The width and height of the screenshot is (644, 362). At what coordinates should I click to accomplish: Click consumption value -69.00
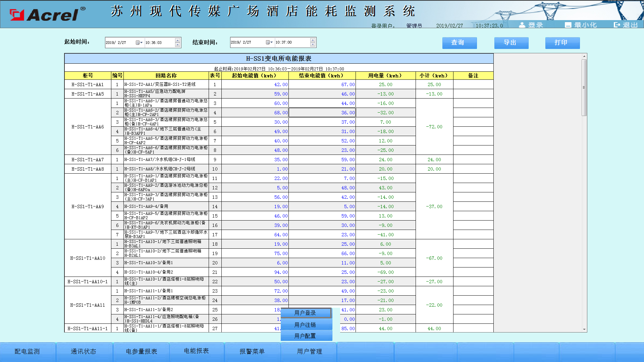pos(386,272)
